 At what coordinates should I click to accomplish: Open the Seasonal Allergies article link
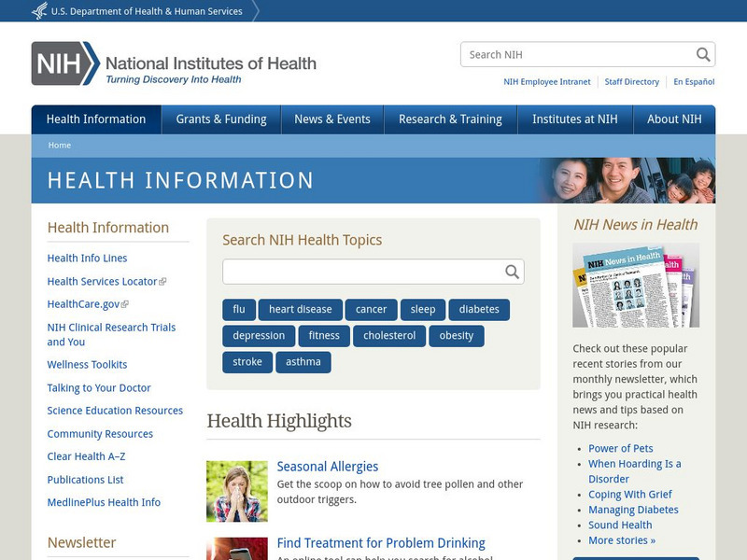point(328,467)
